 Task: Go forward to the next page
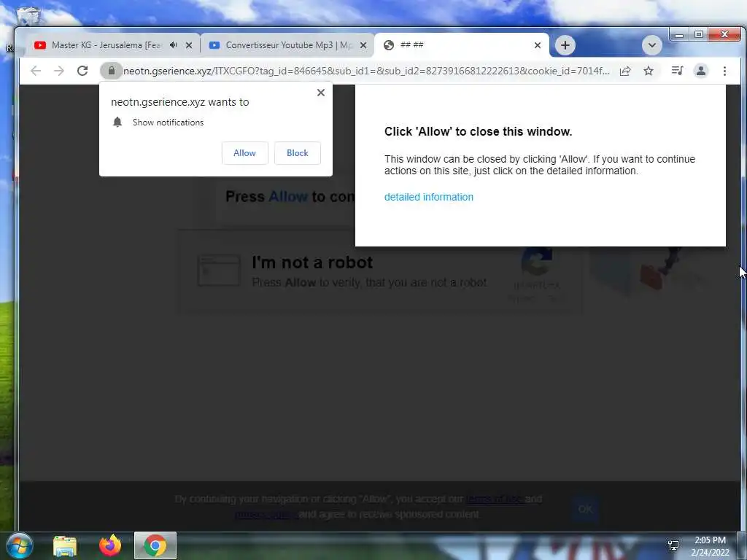(59, 71)
